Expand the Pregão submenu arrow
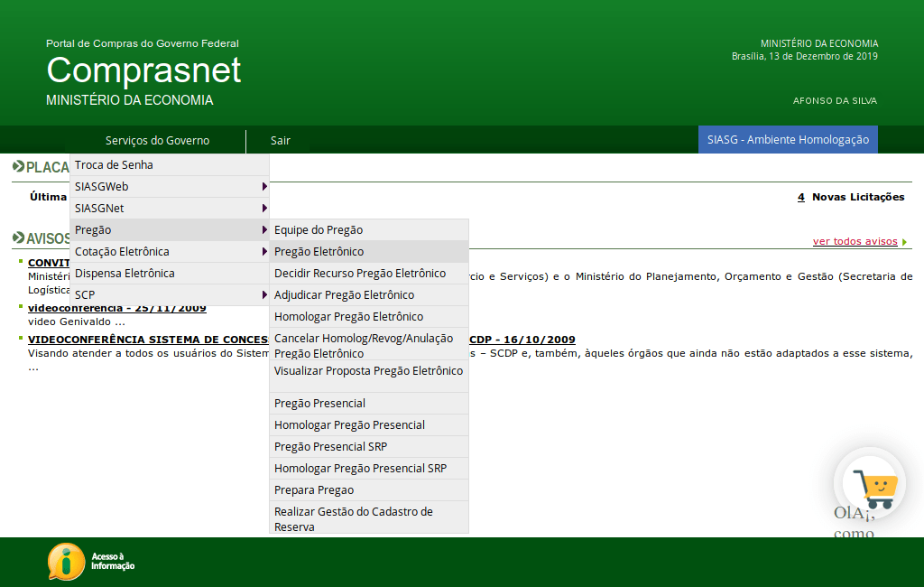The height and width of the screenshot is (587, 924). [x=264, y=230]
